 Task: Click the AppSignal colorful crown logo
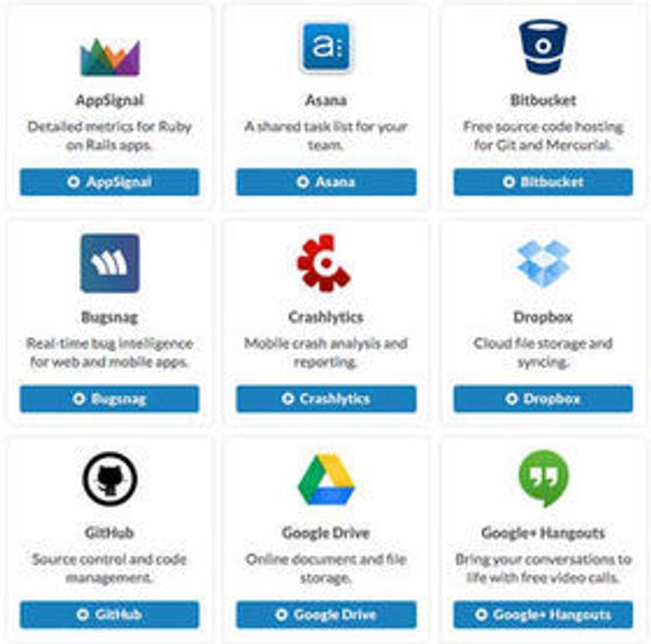(x=110, y=57)
